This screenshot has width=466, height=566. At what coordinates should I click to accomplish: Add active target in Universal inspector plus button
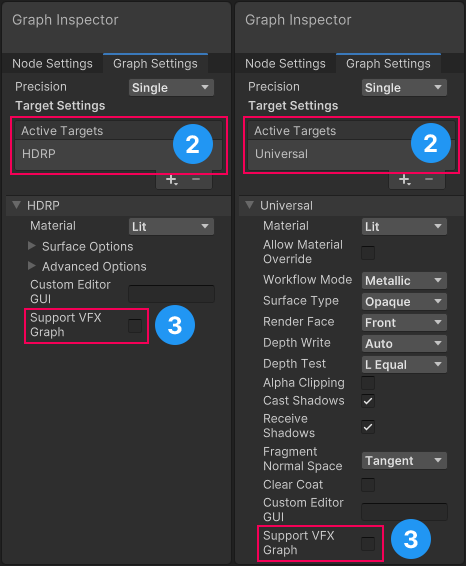(405, 179)
